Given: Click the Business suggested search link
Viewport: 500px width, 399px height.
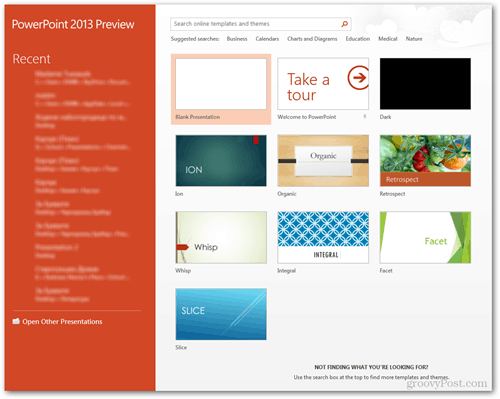Looking at the screenshot, I should point(237,39).
